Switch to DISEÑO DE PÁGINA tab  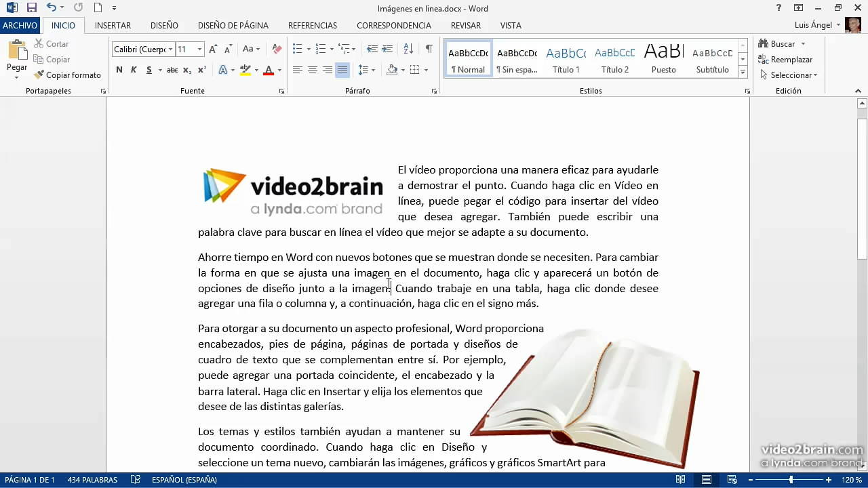(233, 26)
